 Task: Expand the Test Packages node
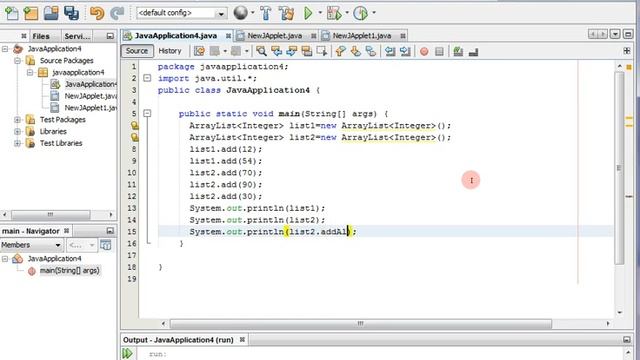click(x=18, y=120)
